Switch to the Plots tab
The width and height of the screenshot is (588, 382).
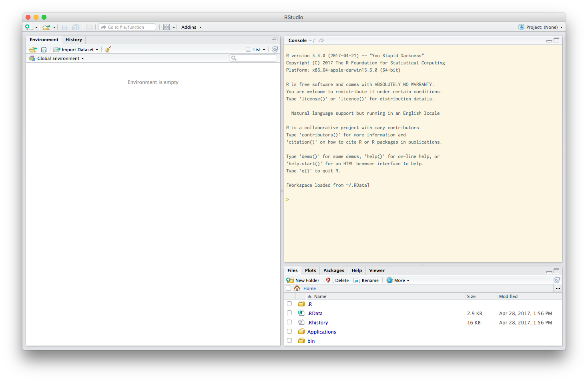click(310, 270)
